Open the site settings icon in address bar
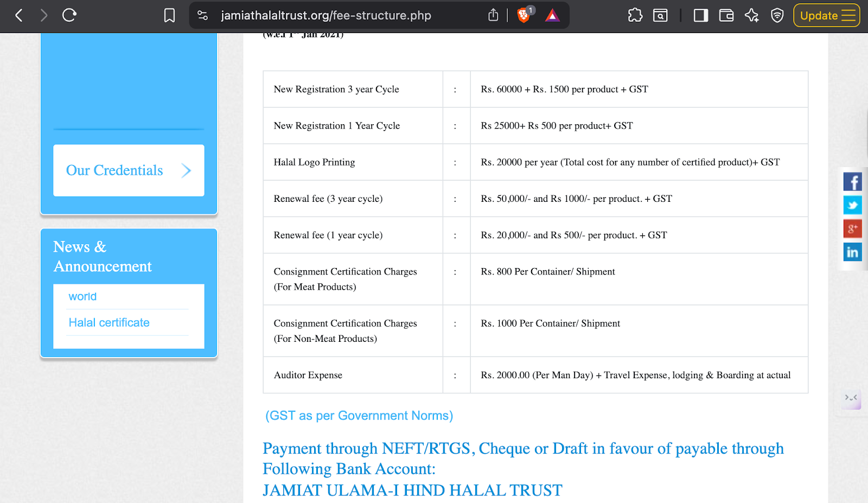 [202, 15]
